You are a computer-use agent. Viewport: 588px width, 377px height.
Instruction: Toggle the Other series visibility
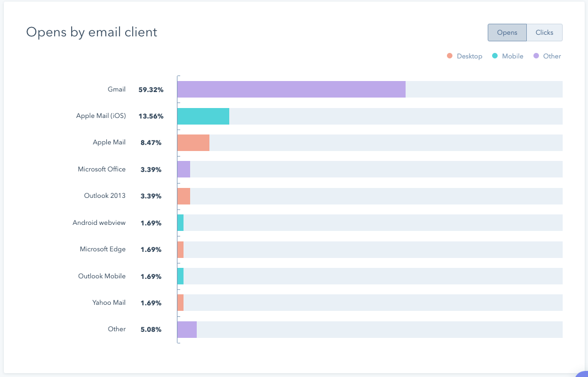point(547,56)
